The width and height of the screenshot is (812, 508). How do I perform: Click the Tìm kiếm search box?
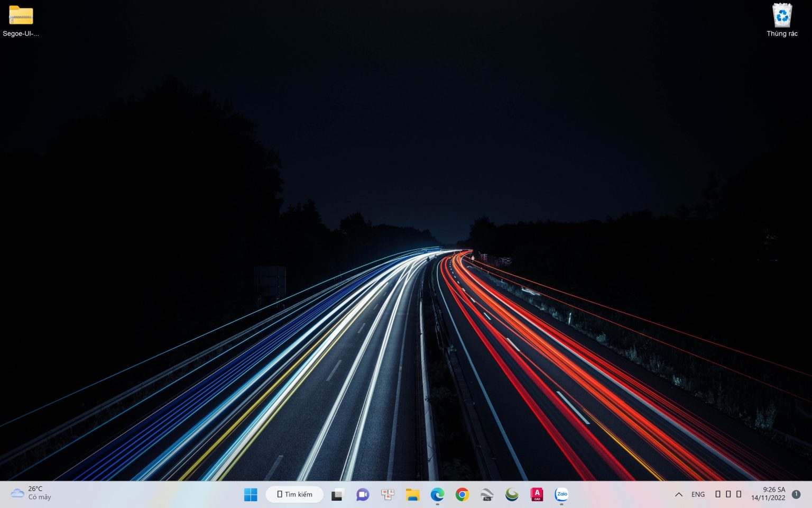point(294,495)
